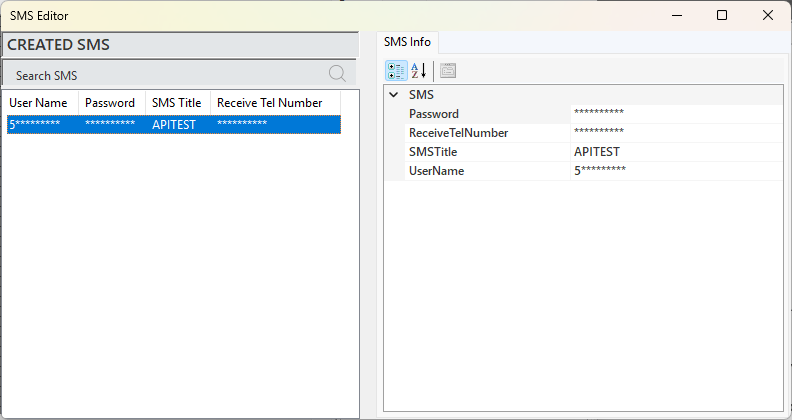Sort properties alphabetically with A-Z icon
The height and width of the screenshot is (420, 792).
coord(419,71)
